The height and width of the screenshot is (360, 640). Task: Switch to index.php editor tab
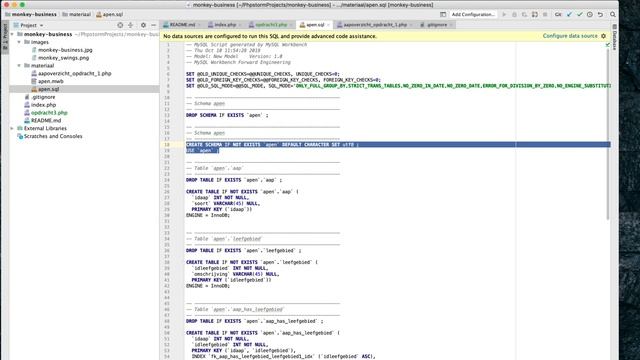pos(225,25)
